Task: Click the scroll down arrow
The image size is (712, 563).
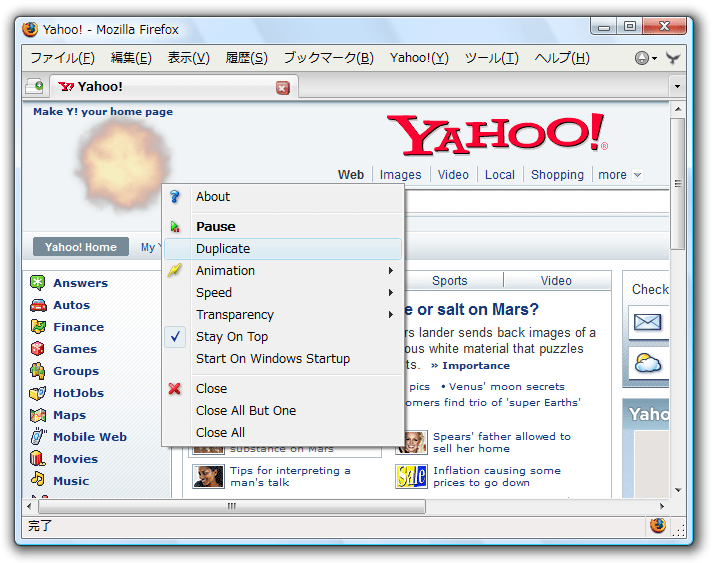Action: 678,490
